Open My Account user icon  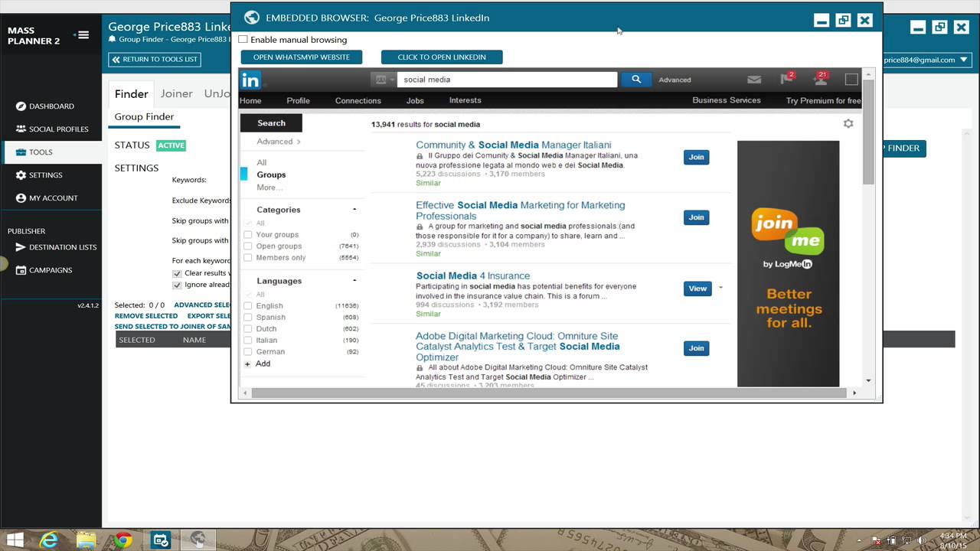[21, 198]
